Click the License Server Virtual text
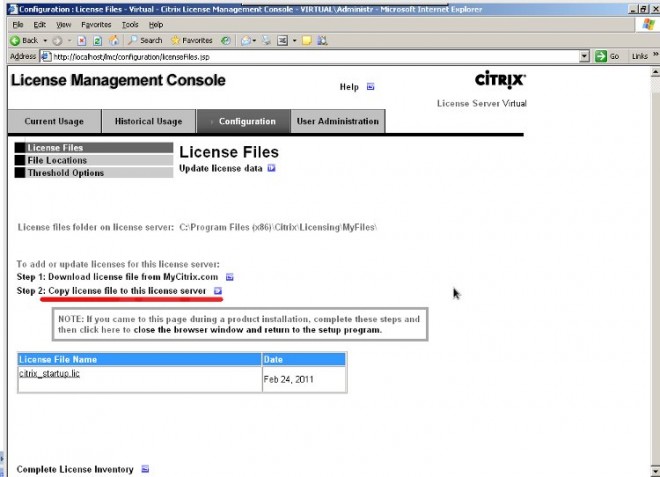The width and height of the screenshot is (660, 477). pyautogui.click(x=482, y=104)
